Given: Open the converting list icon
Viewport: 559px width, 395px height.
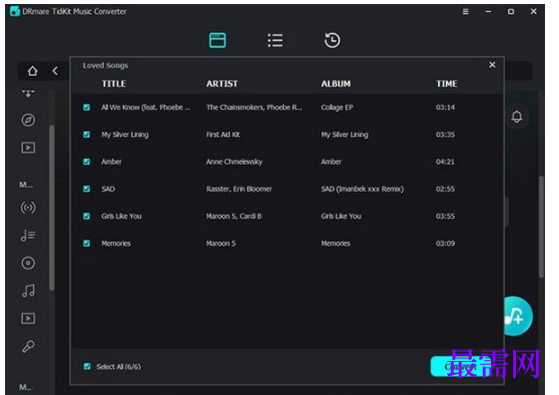Looking at the screenshot, I should point(275,40).
